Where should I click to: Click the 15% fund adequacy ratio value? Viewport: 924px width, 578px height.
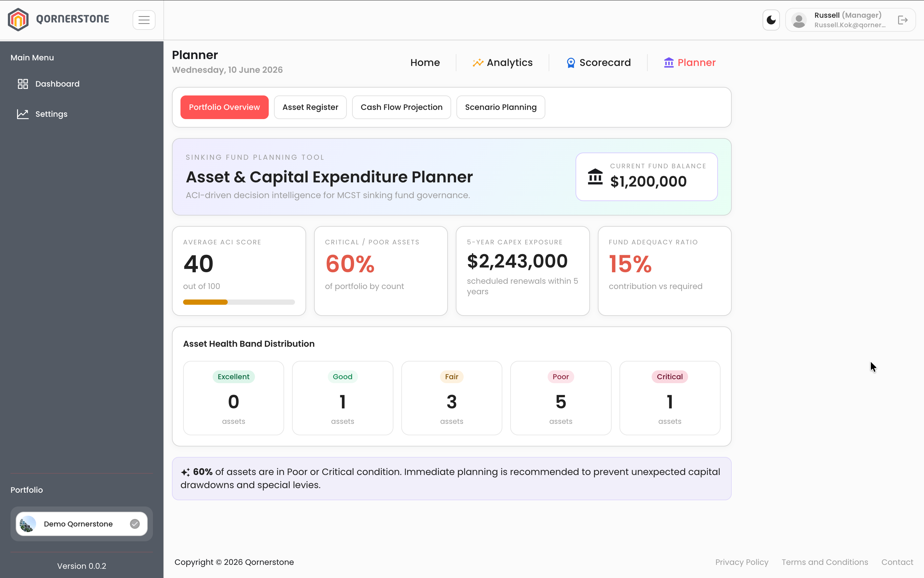click(x=630, y=264)
